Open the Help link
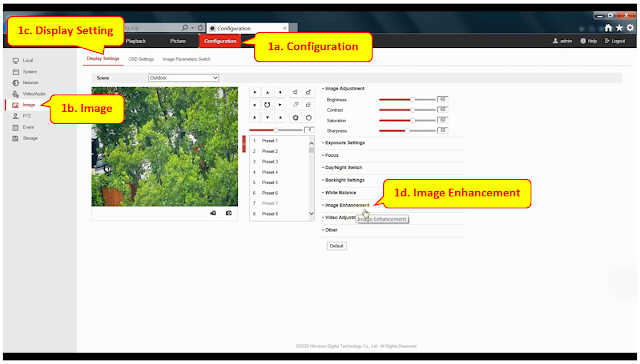 pos(589,41)
